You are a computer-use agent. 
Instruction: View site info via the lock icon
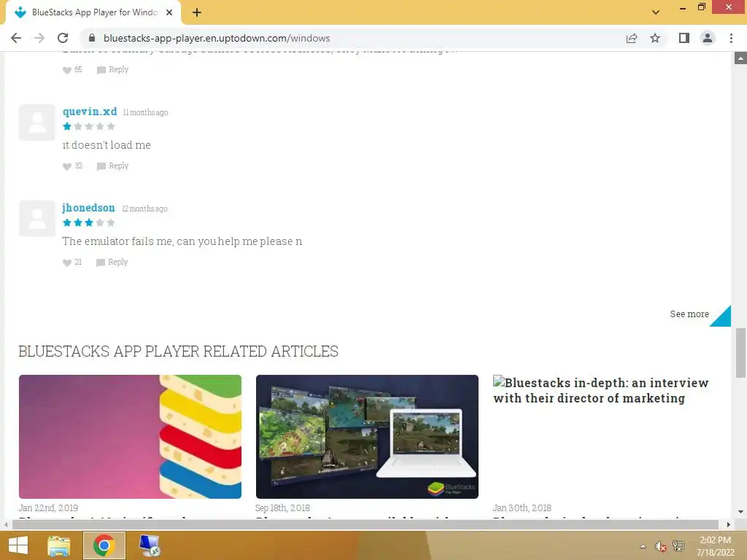click(92, 38)
